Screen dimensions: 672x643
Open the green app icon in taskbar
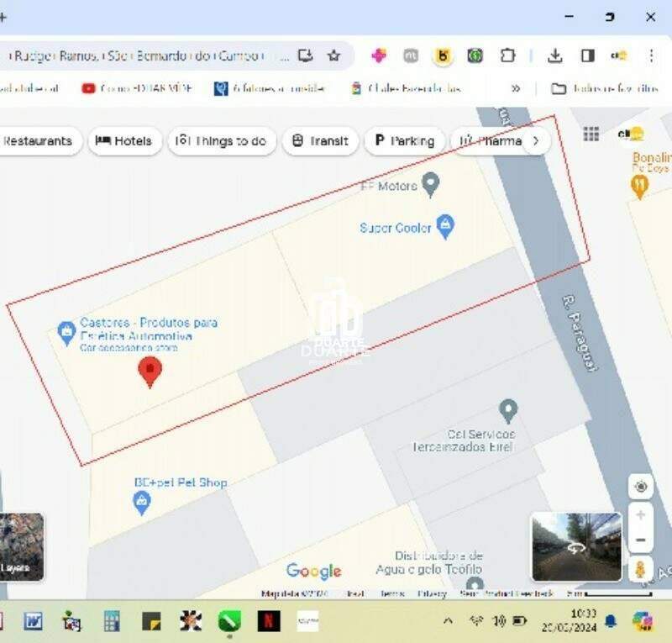point(229,621)
